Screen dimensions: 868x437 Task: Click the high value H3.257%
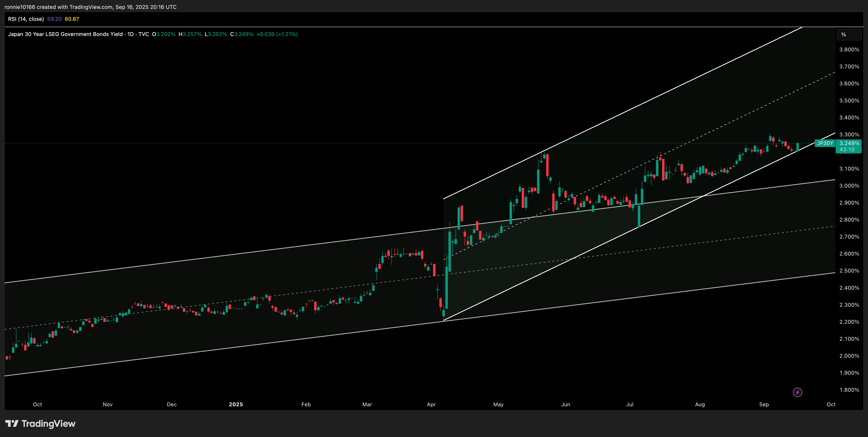coord(190,34)
